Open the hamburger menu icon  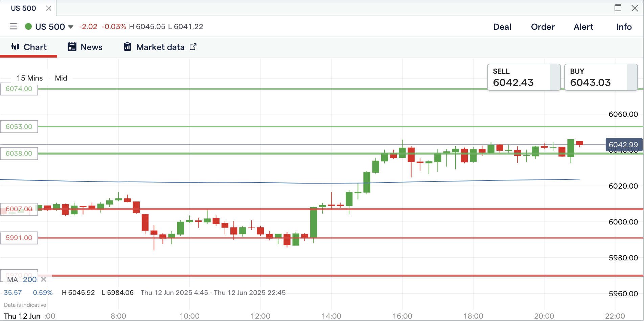click(x=14, y=26)
